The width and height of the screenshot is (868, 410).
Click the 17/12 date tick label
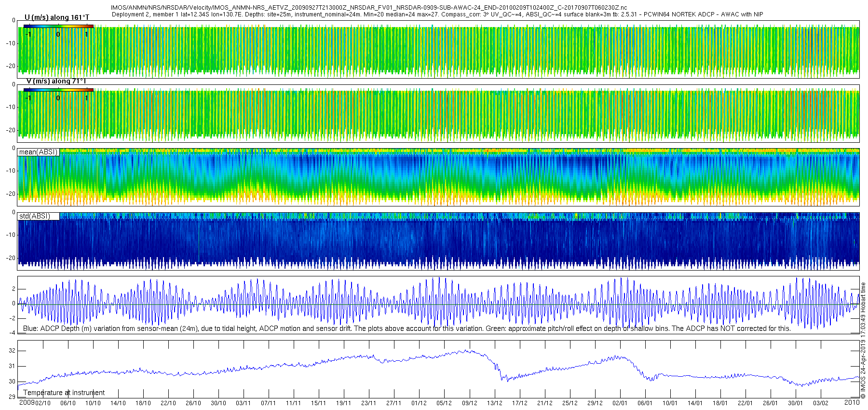520,403
